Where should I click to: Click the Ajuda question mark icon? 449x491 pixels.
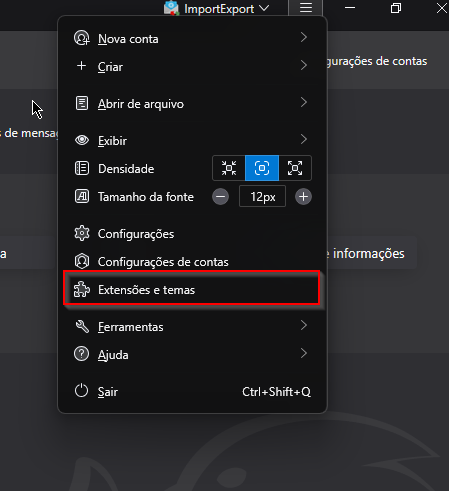[x=81, y=354]
